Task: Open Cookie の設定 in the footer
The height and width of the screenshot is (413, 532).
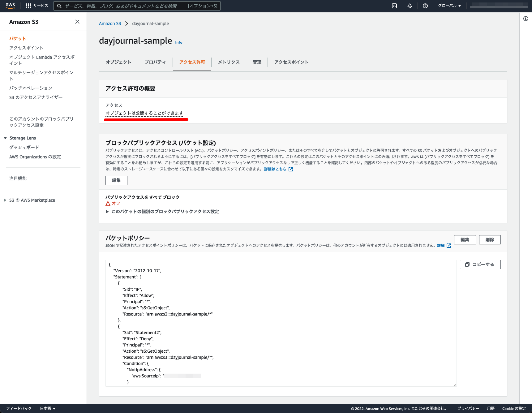Action: tap(514, 408)
